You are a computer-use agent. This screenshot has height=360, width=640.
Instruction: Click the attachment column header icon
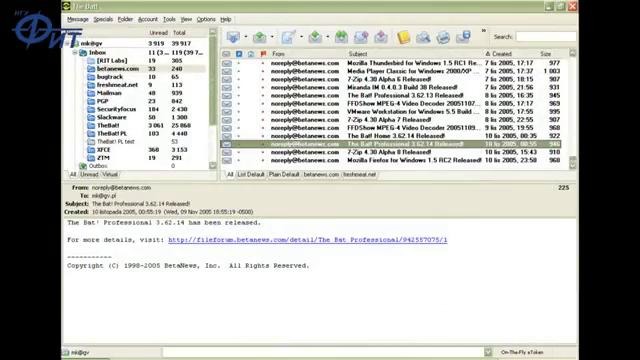coord(251,54)
